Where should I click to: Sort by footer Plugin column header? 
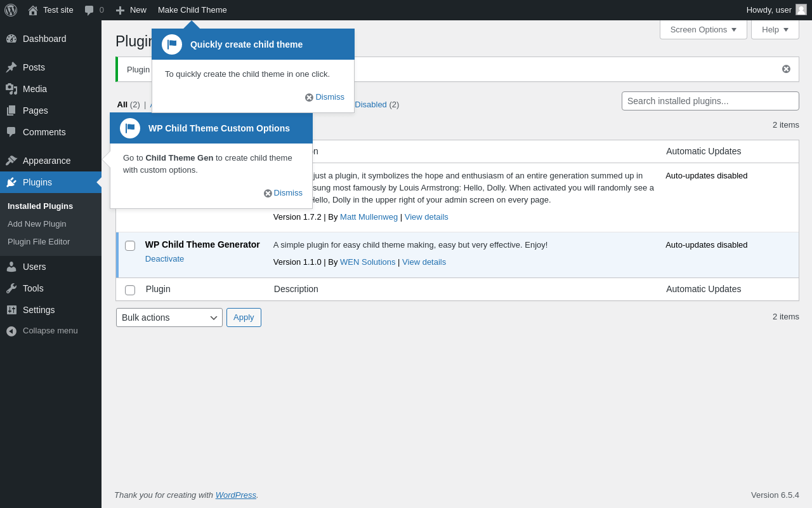(x=158, y=289)
